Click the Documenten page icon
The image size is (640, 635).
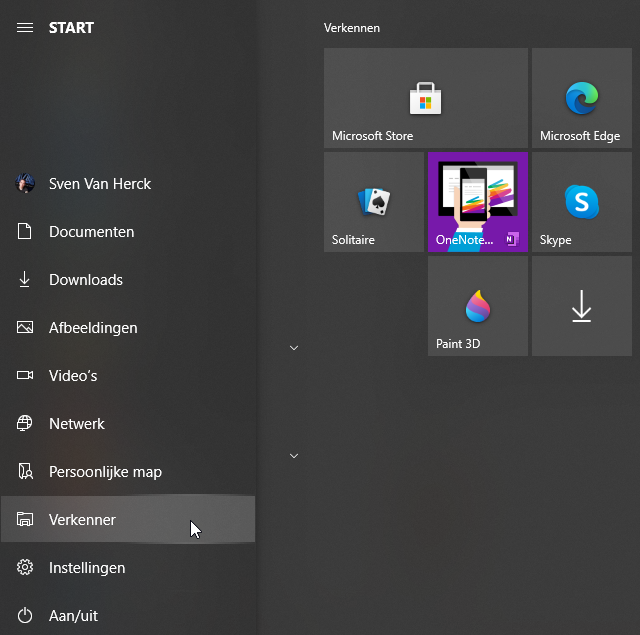pos(24,231)
